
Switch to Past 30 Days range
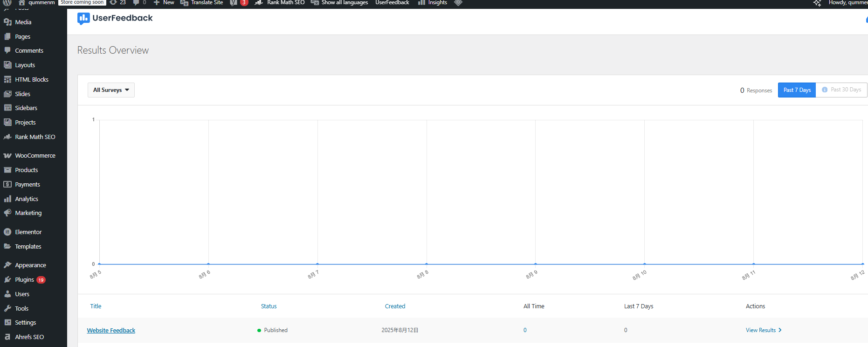pyautogui.click(x=841, y=90)
